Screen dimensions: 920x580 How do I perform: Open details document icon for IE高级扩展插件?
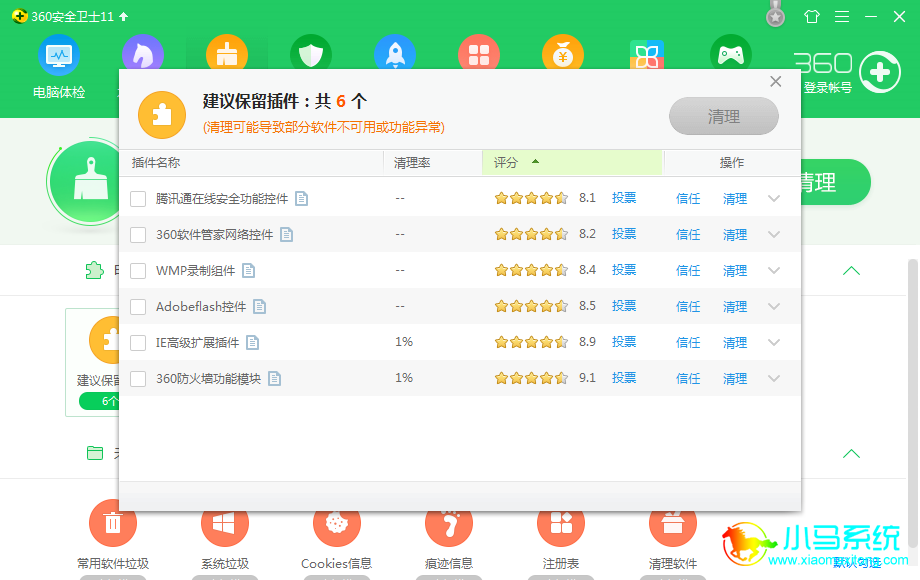tap(252, 342)
